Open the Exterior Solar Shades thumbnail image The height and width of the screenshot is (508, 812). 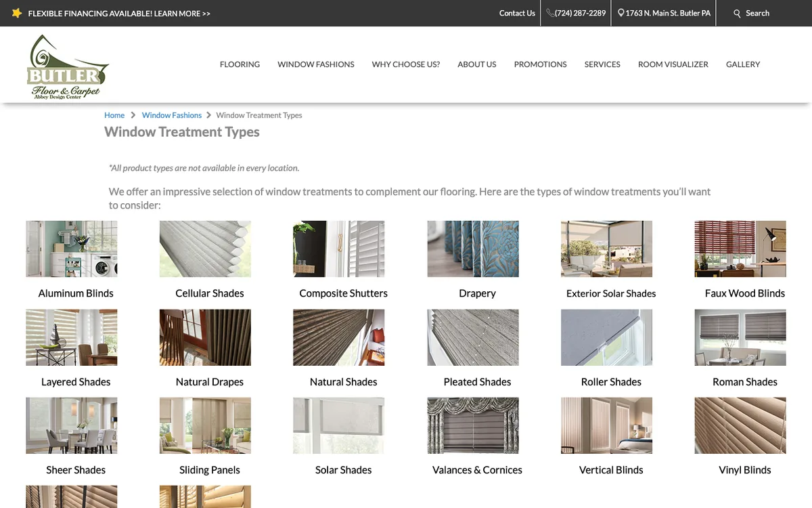607,249
